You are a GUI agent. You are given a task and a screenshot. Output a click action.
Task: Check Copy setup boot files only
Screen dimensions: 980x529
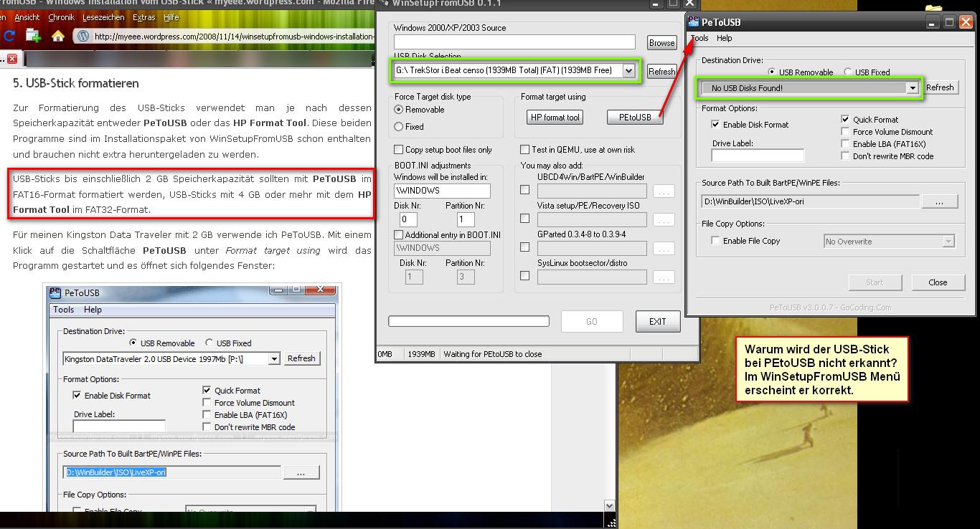click(x=399, y=150)
